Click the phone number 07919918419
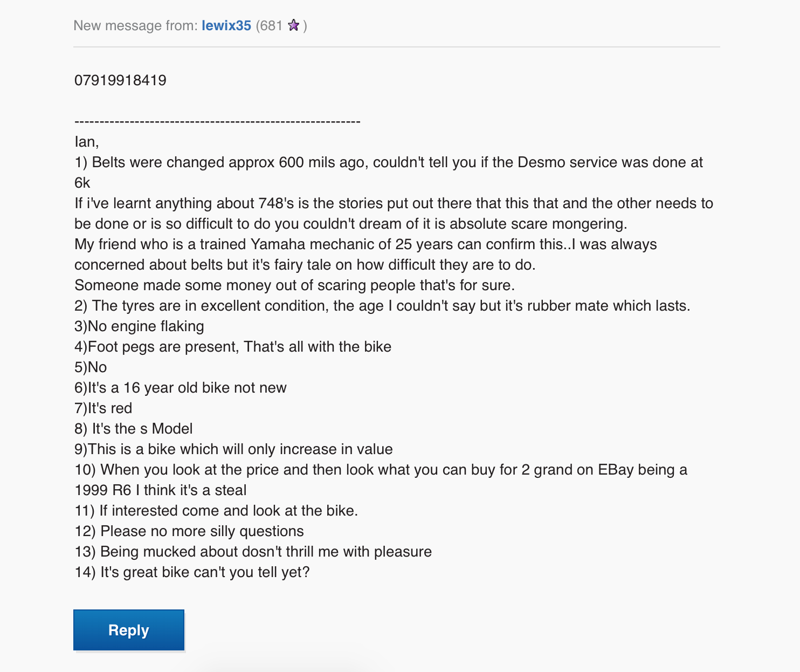Image resolution: width=800 pixels, height=672 pixels. 120,80
